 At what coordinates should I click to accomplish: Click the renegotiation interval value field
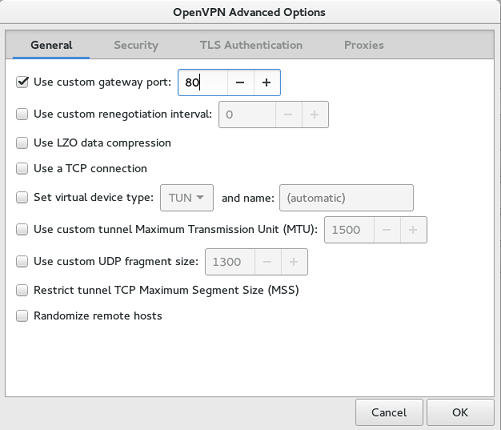point(247,115)
